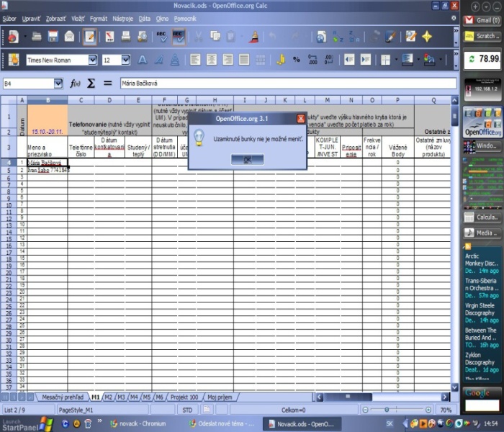Switch to Projekt 100 sheet tab
This screenshot has width=504, height=432.
[184, 397]
